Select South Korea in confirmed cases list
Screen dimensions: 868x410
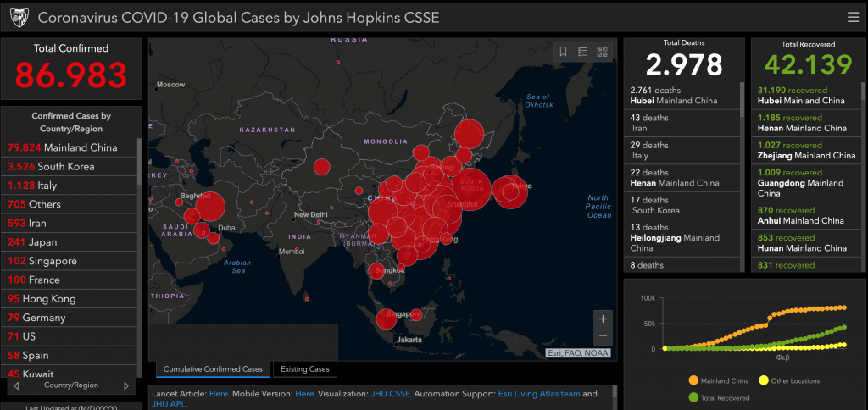click(51, 167)
